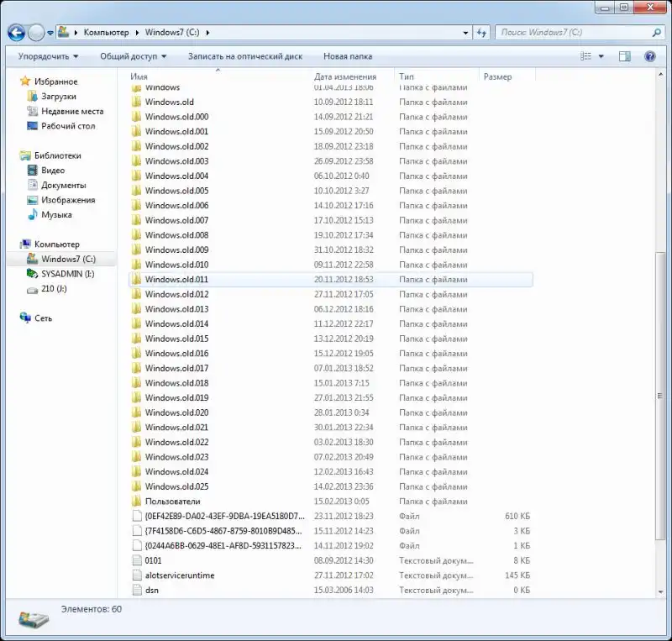Open the Windows.old.011 folder icon
The width and height of the screenshot is (672, 641).
pos(137,280)
